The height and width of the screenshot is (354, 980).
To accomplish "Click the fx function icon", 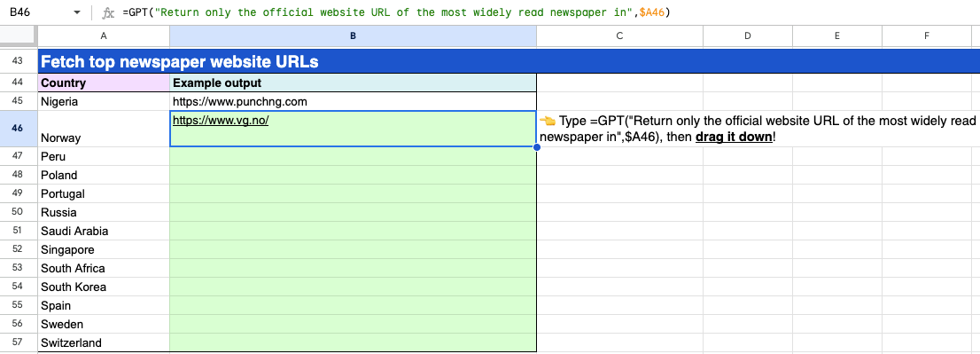I will [108, 12].
